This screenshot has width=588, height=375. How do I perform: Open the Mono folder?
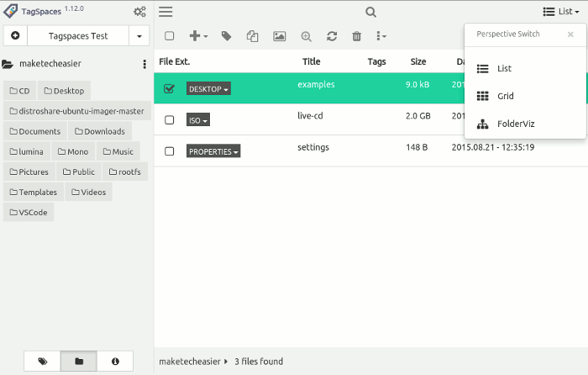click(x=73, y=151)
